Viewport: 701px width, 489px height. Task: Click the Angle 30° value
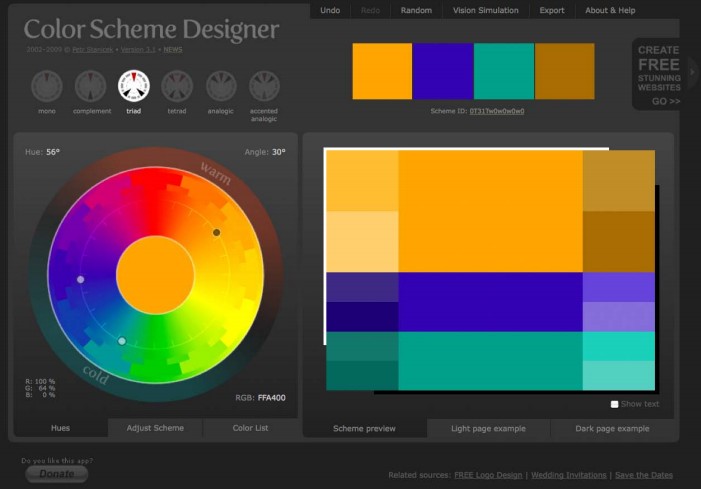279,152
